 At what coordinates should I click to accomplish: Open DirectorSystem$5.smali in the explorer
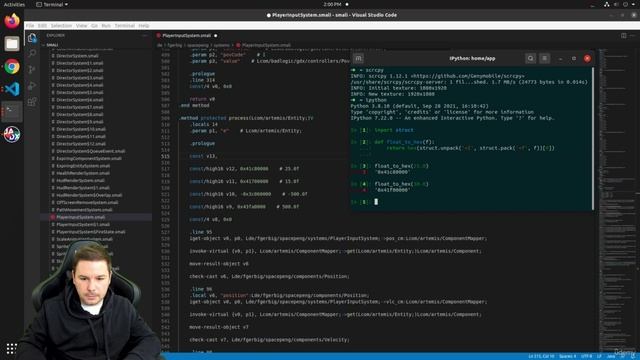coord(80,93)
